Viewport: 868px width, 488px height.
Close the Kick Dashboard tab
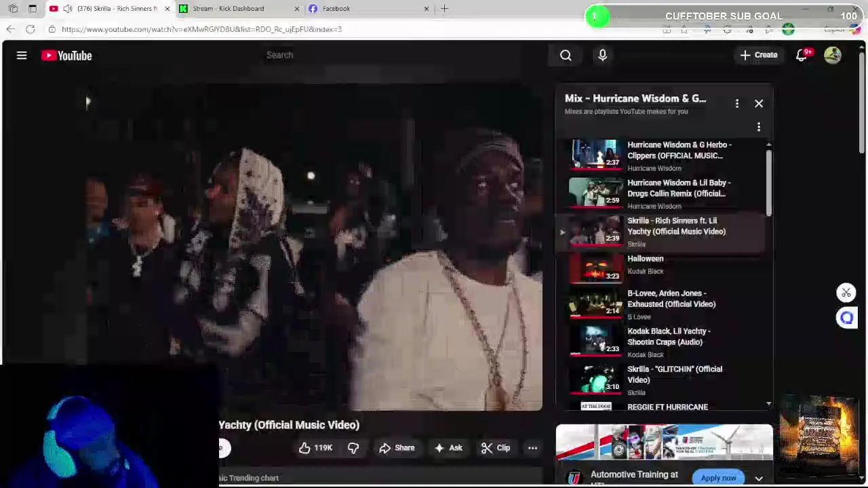click(297, 9)
